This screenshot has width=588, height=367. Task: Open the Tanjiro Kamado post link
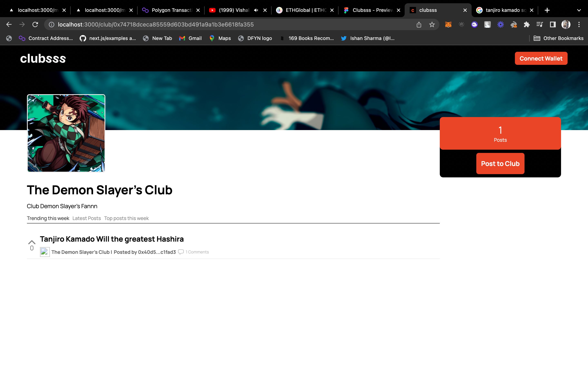point(112,239)
